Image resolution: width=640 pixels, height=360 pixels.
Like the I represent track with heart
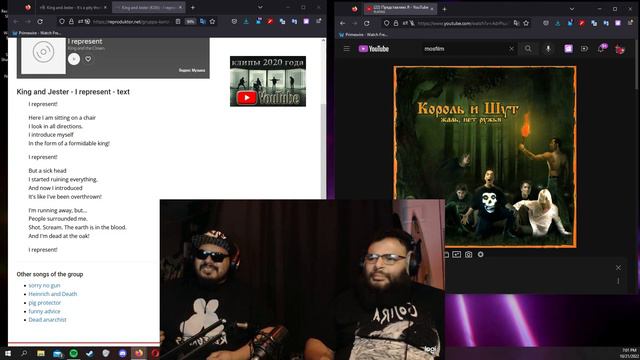click(88, 59)
